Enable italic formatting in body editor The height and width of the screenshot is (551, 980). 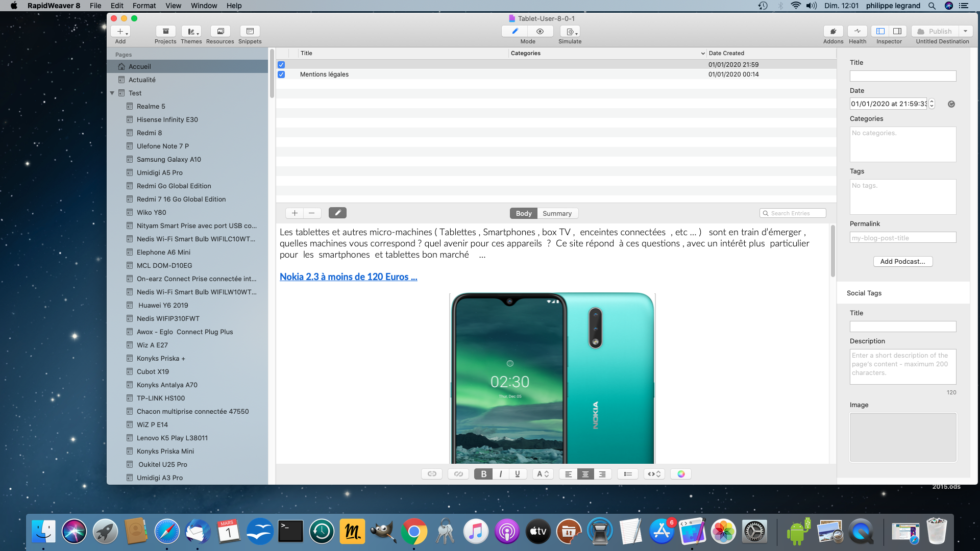point(501,473)
